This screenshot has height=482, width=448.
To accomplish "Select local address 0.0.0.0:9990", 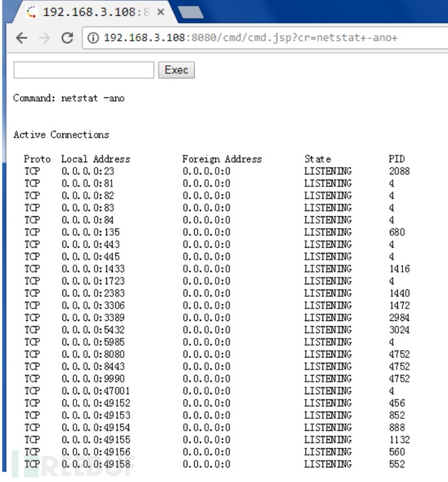I will point(93,379).
